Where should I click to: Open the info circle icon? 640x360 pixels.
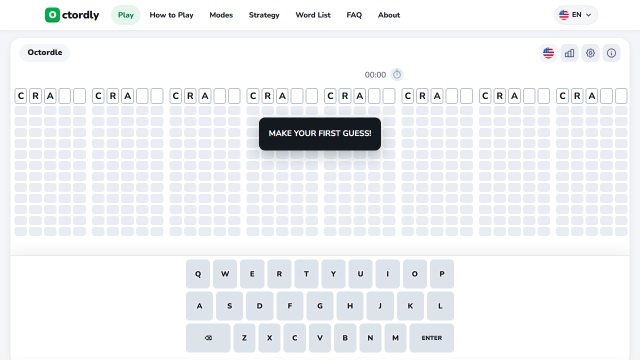click(x=611, y=53)
